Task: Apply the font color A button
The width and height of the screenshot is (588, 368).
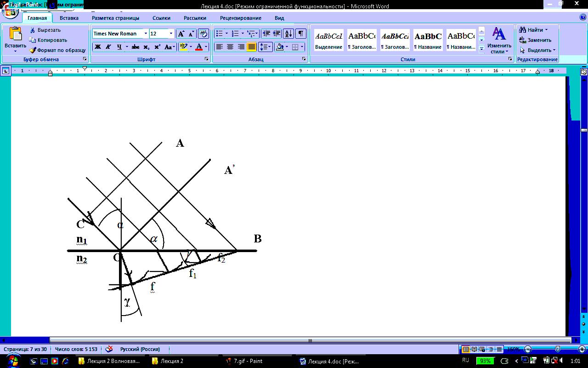Action: tap(198, 47)
